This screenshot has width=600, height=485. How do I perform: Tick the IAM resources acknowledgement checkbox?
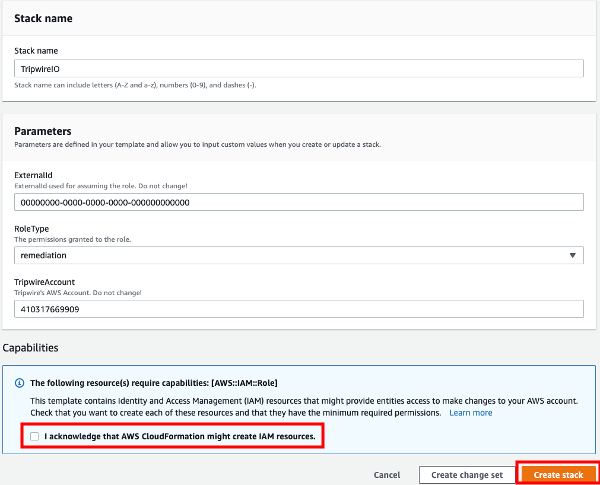pos(34,436)
